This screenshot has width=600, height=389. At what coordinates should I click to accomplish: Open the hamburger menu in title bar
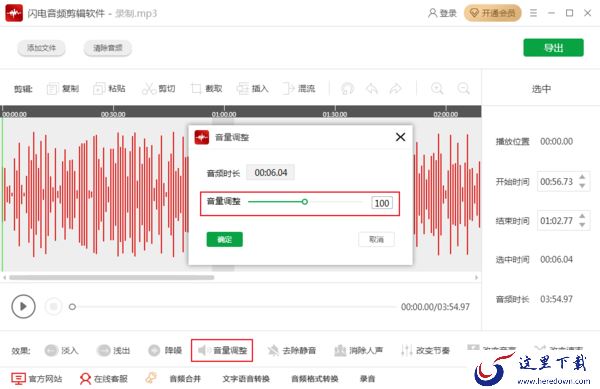(533, 13)
